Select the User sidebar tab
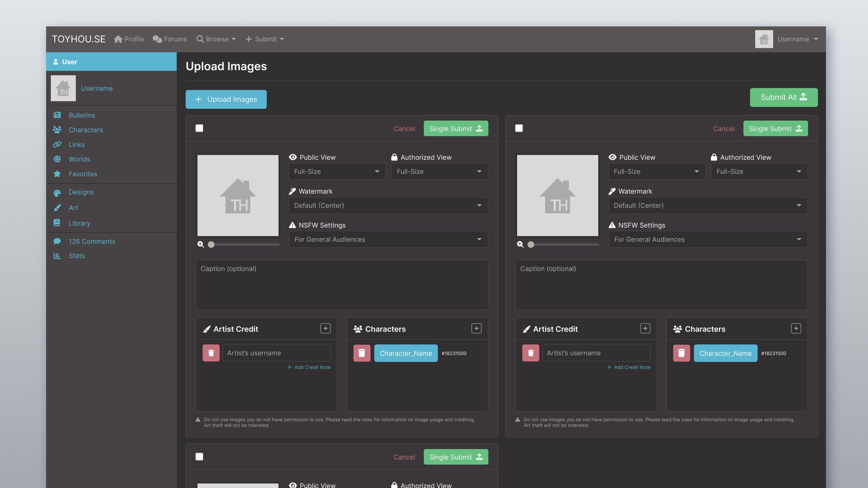This screenshot has width=868, height=488. tap(111, 62)
